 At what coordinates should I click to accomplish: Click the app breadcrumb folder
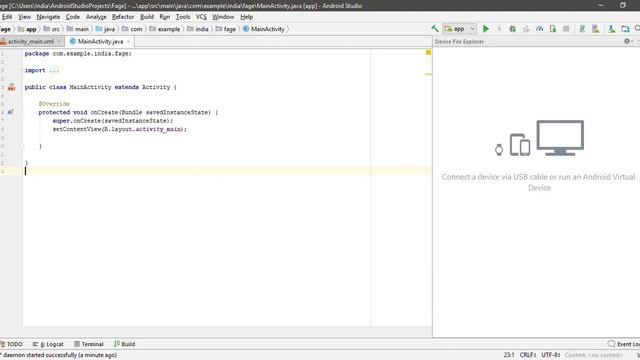coord(27,29)
